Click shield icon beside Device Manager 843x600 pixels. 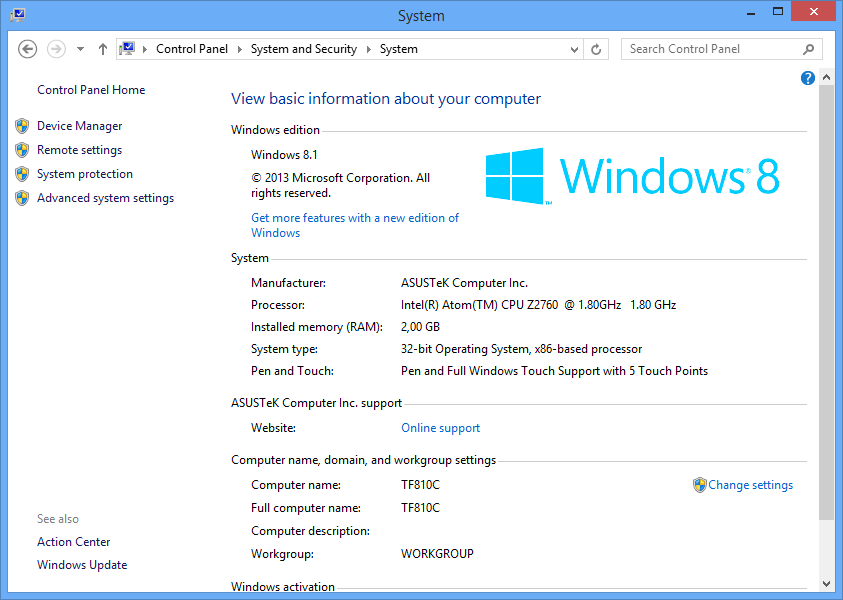(22, 126)
